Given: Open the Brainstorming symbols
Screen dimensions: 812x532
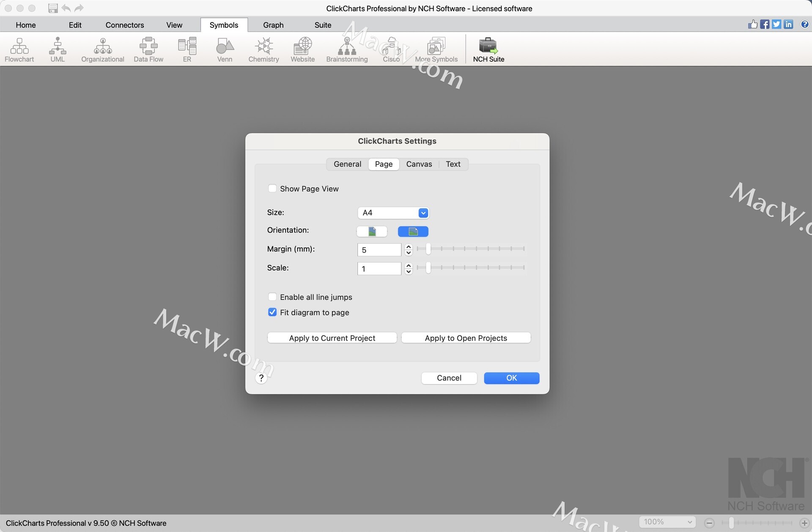Looking at the screenshot, I should tap(347, 49).
